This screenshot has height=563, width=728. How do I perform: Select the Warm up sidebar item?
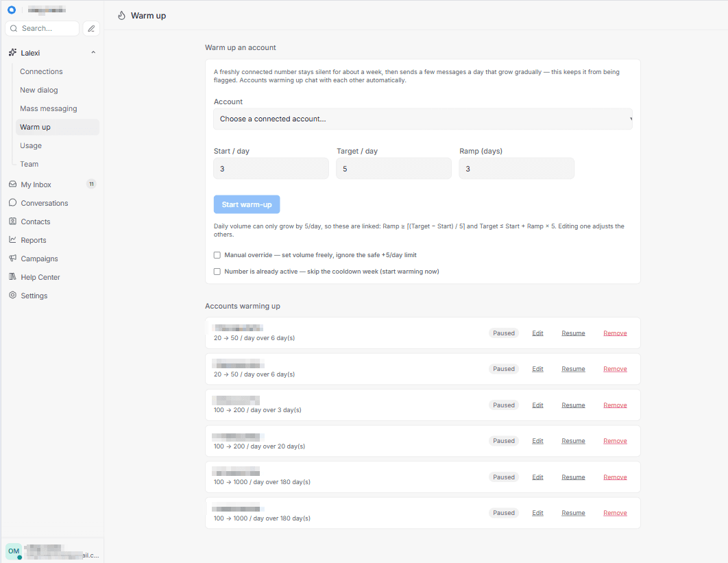point(58,128)
